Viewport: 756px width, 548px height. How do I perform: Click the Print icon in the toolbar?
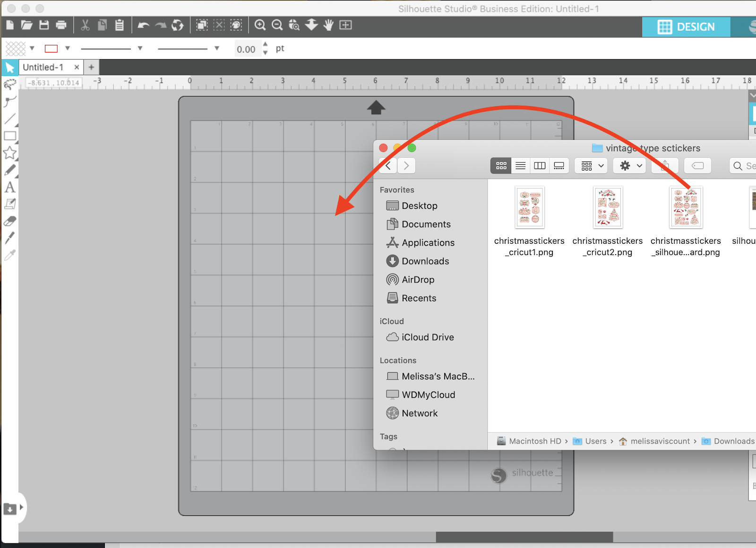tap(61, 25)
